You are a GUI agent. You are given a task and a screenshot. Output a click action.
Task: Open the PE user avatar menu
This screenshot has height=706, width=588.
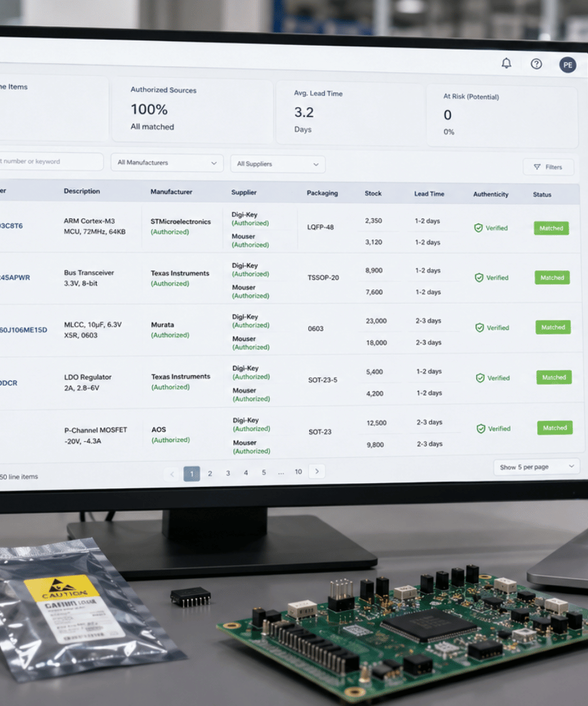(567, 65)
